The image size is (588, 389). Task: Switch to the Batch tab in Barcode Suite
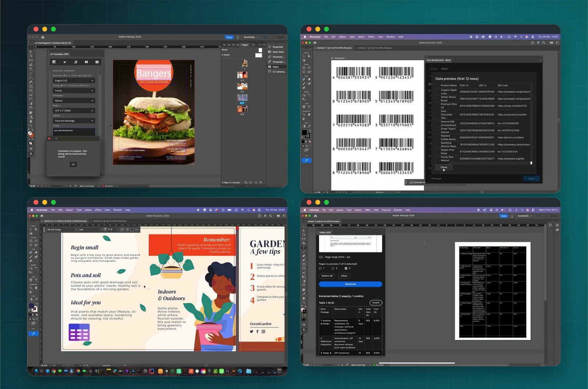pyautogui.click(x=445, y=69)
